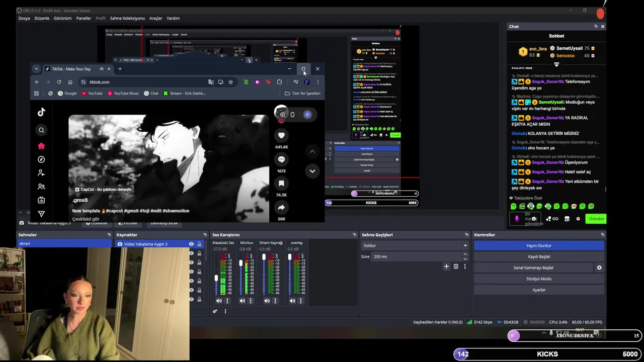Viewport: 644px width, 362px height.
Task: Open settings gear next to Sanal Kamerayı Başlat
Action: [x=599, y=268]
